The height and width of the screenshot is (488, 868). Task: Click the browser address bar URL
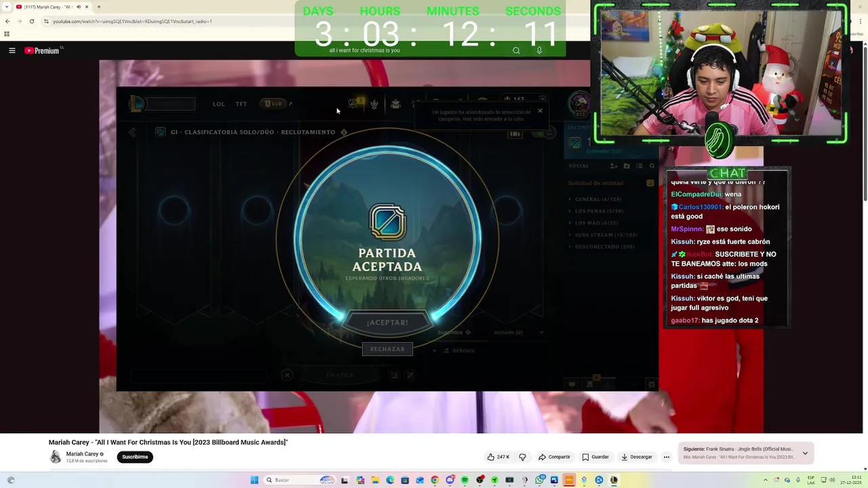click(x=132, y=21)
